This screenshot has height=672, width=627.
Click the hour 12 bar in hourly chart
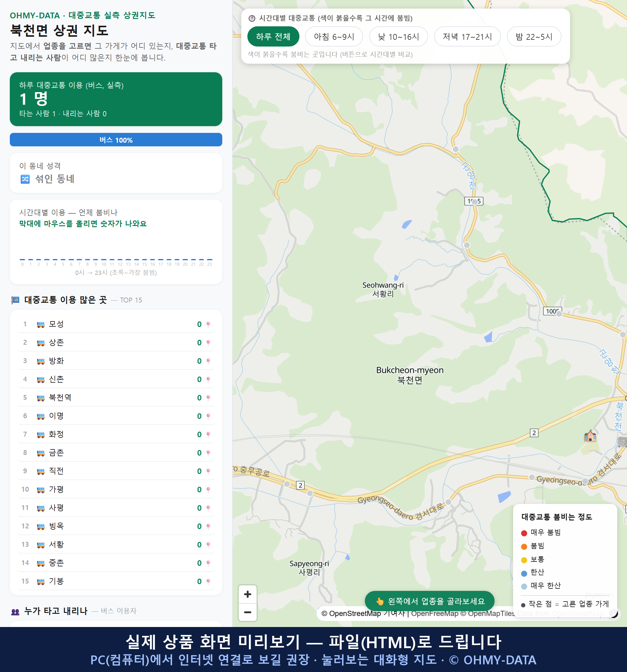[x=120, y=259]
